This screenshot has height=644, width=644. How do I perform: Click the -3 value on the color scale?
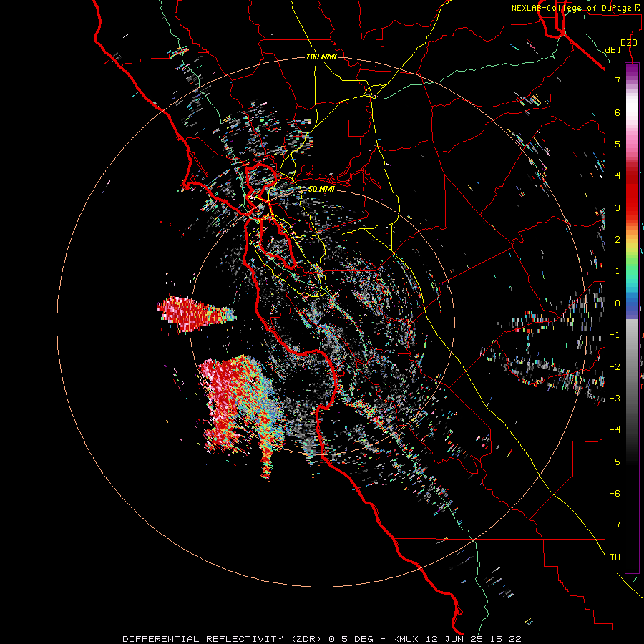[x=615, y=398]
